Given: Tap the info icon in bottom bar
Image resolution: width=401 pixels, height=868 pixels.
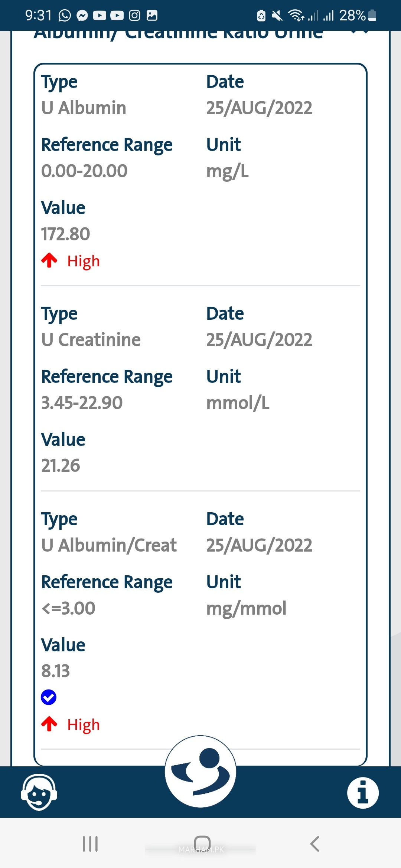Looking at the screenshot, I should (363, 792).
